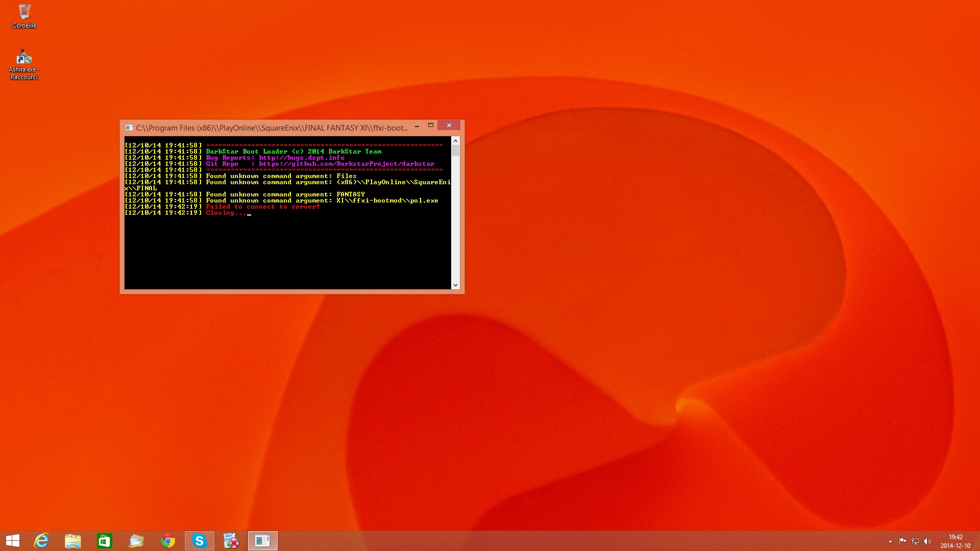
Task: Open the Windows Start button
Action: (x=13, y=541)
